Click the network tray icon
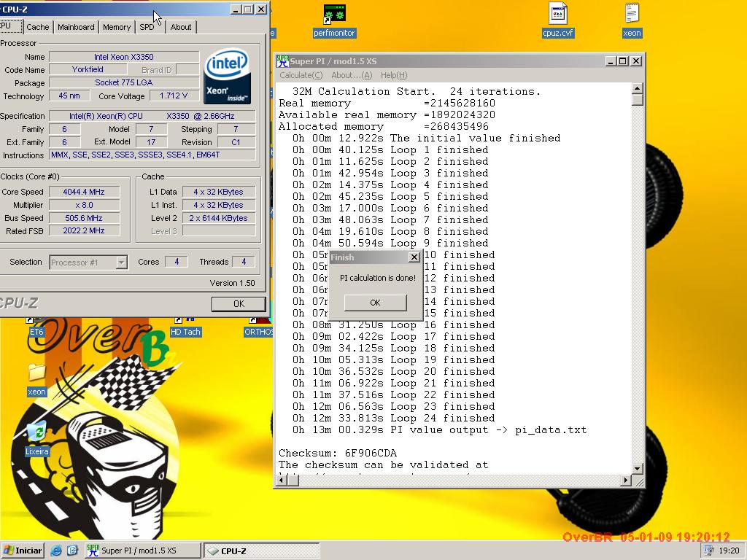 708,551
